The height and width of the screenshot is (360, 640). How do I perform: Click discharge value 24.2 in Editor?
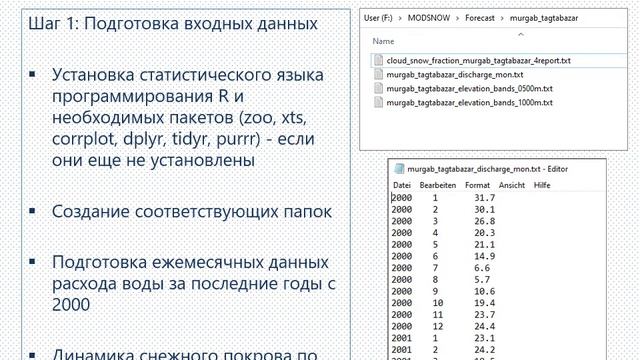click(484, 350)
